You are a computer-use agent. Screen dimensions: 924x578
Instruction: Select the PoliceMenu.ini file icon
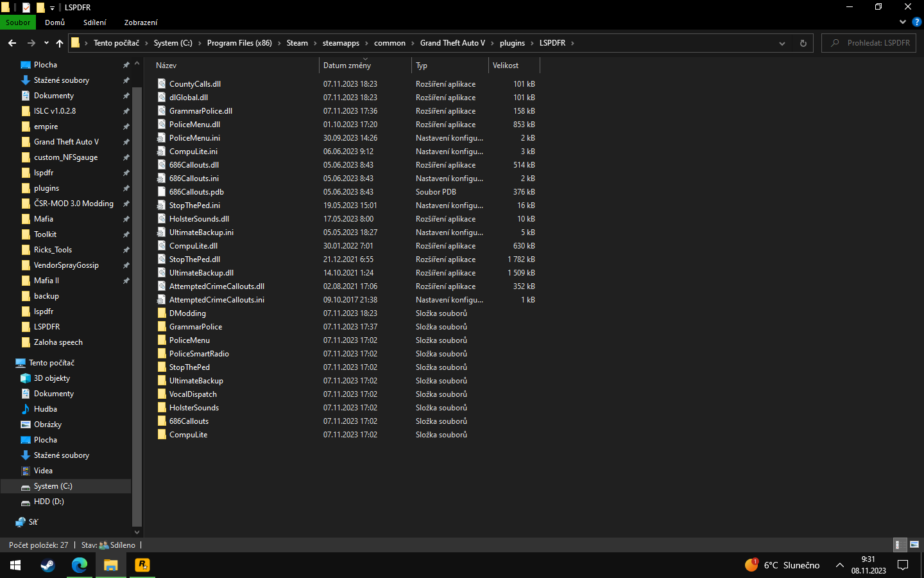pyautogui.click(x=162, y=138)
